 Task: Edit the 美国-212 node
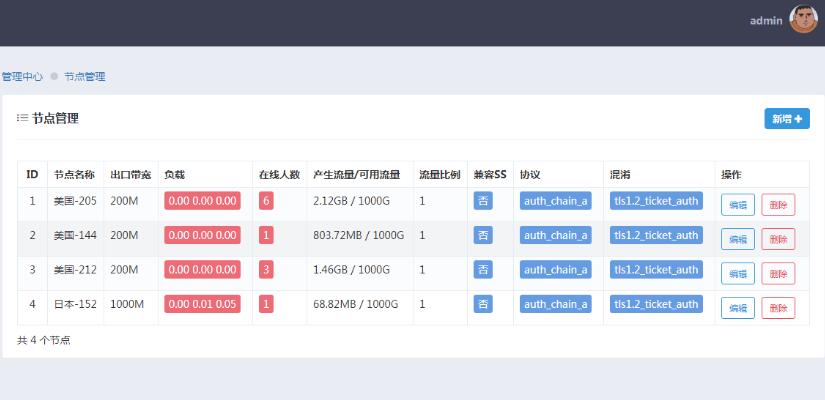[x=738, y=274]
